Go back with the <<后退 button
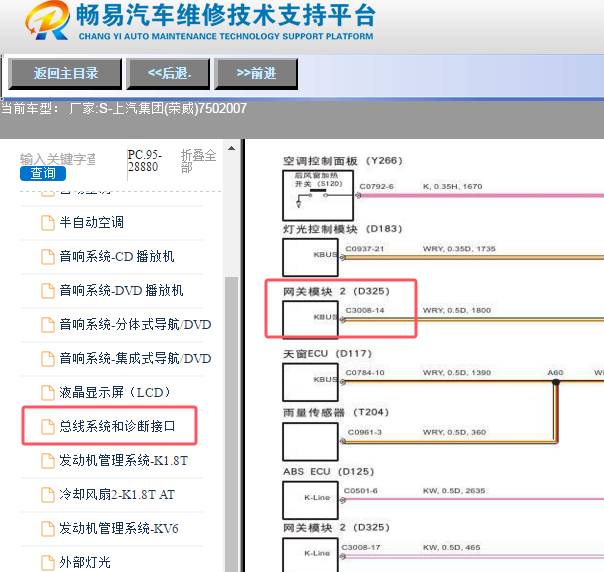The image size is (604, 572). [x=168, y=74]
